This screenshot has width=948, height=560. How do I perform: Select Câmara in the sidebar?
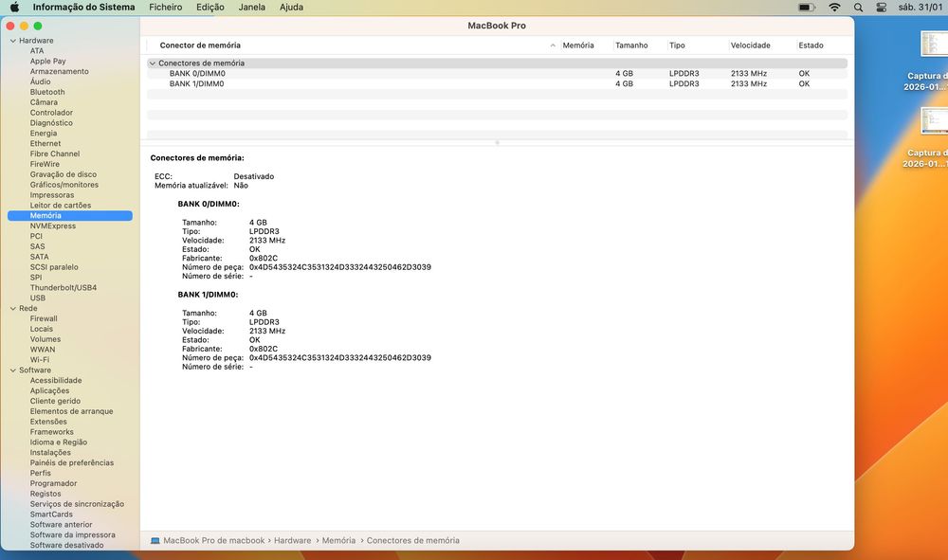45,102
